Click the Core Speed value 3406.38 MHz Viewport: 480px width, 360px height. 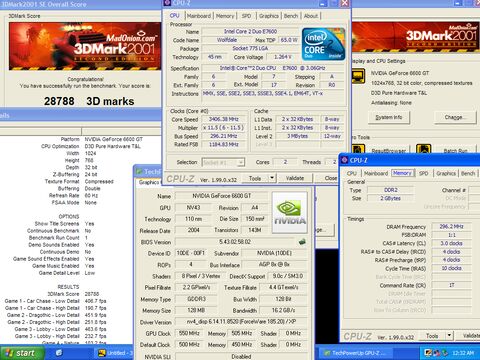pyautogui.click(x=224, y=119)
